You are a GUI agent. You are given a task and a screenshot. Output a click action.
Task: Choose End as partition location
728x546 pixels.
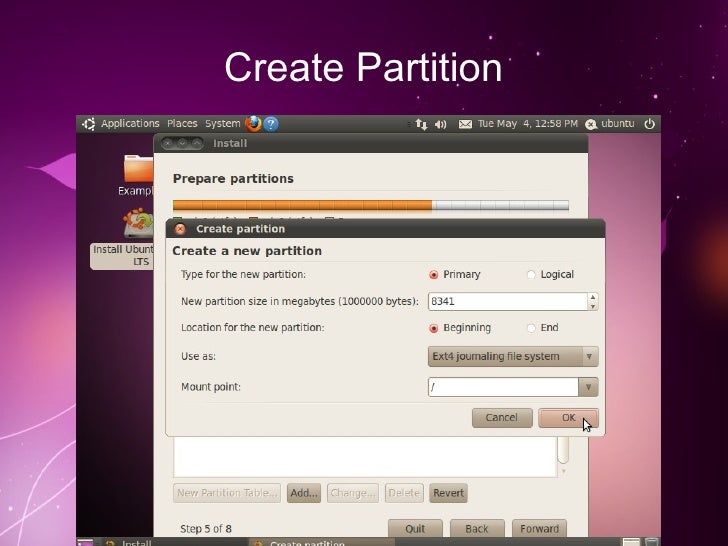543,328
